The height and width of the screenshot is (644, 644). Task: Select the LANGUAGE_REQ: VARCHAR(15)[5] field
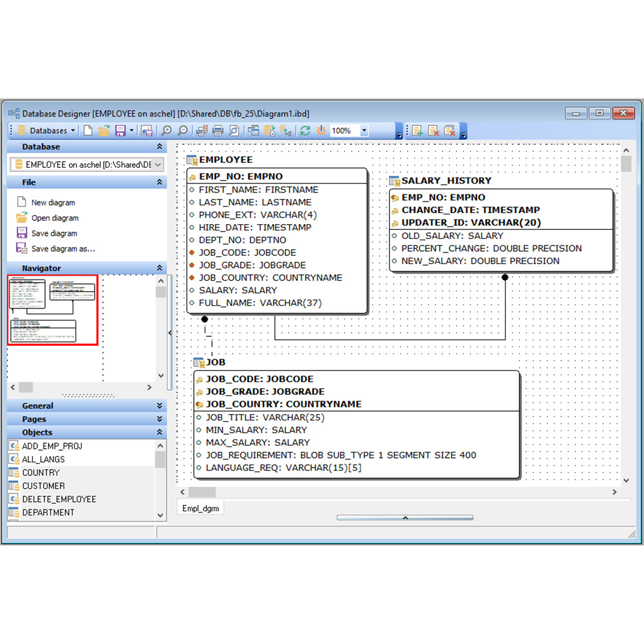click(283, 468)
